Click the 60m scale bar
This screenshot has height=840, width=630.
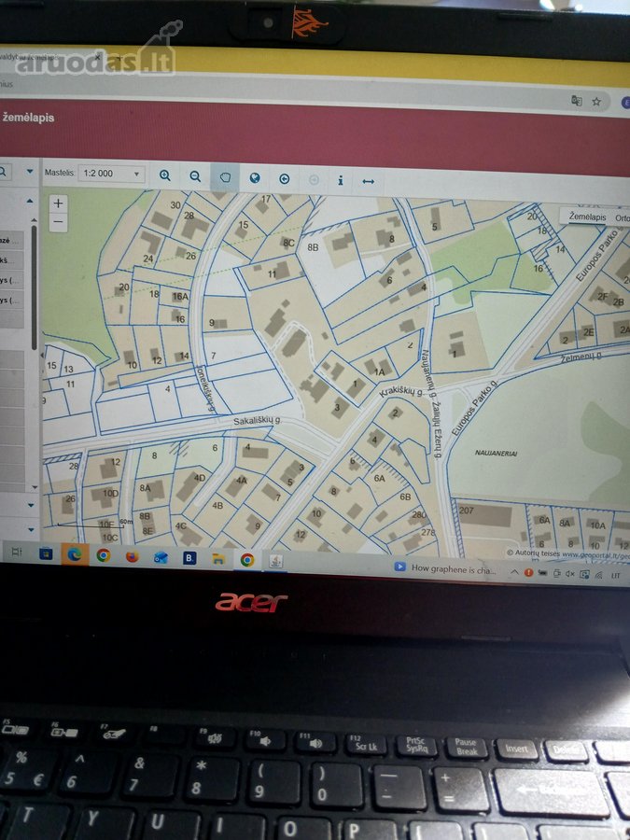(x=95, y=525)
